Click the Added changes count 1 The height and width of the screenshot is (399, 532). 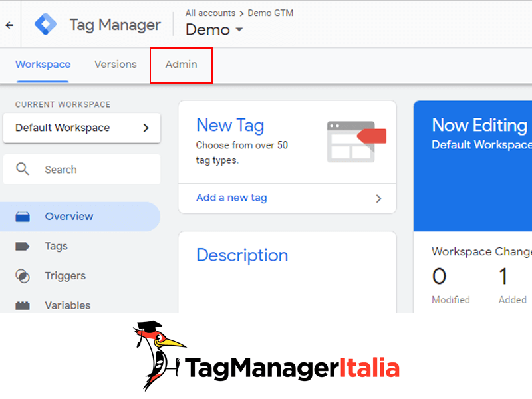click(503, 276)
